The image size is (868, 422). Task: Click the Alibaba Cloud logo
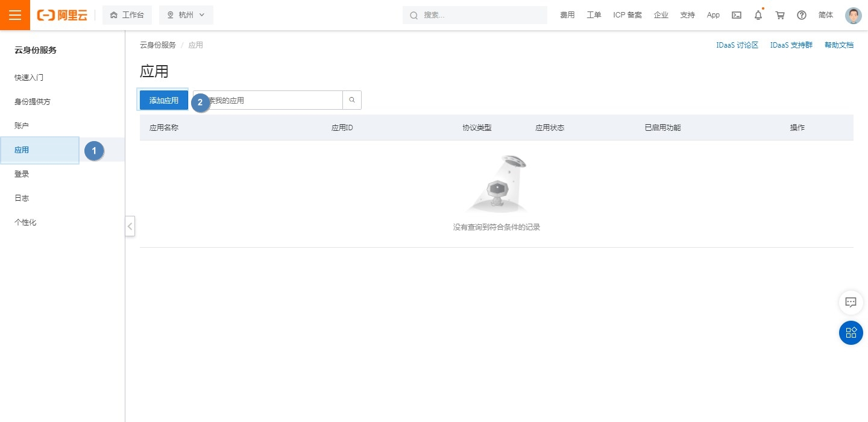[62, 15]
